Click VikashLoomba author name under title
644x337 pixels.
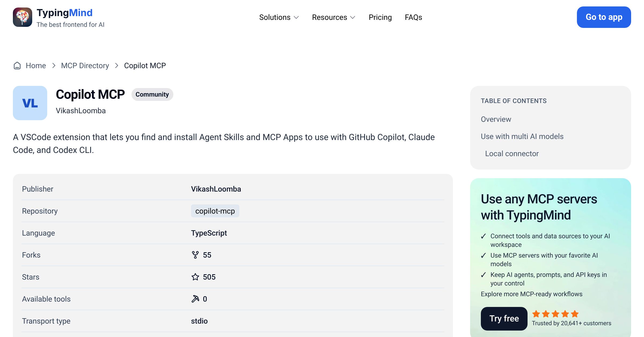click(81, 111)
